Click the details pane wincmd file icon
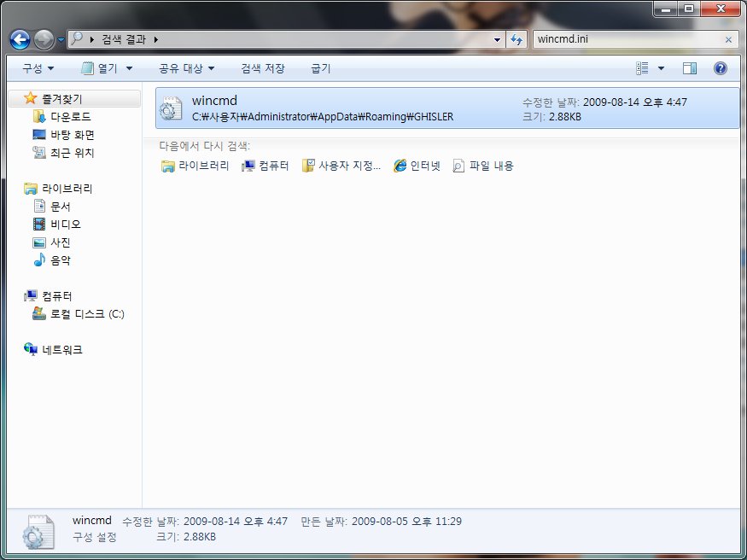The height and width of the screenshot is (560, 747). 38,532
